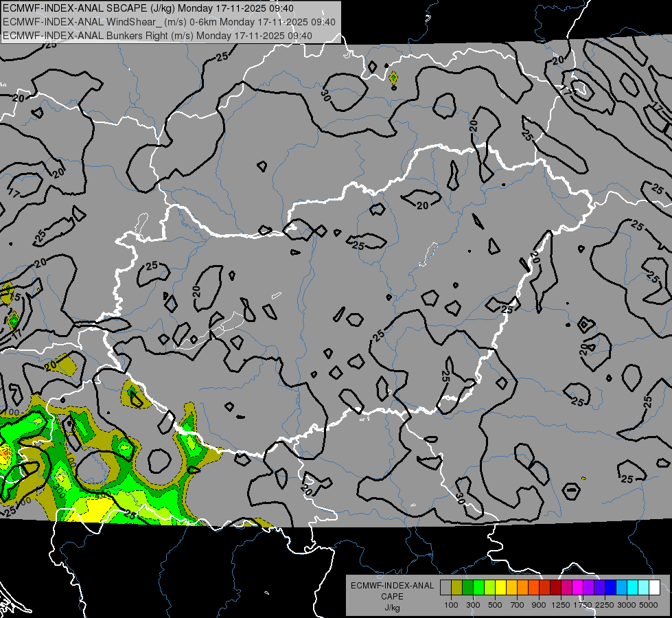Click the white 5000 J/kg swatch
The height and width of the screenshot is (618, 672).
coord(654,587)
